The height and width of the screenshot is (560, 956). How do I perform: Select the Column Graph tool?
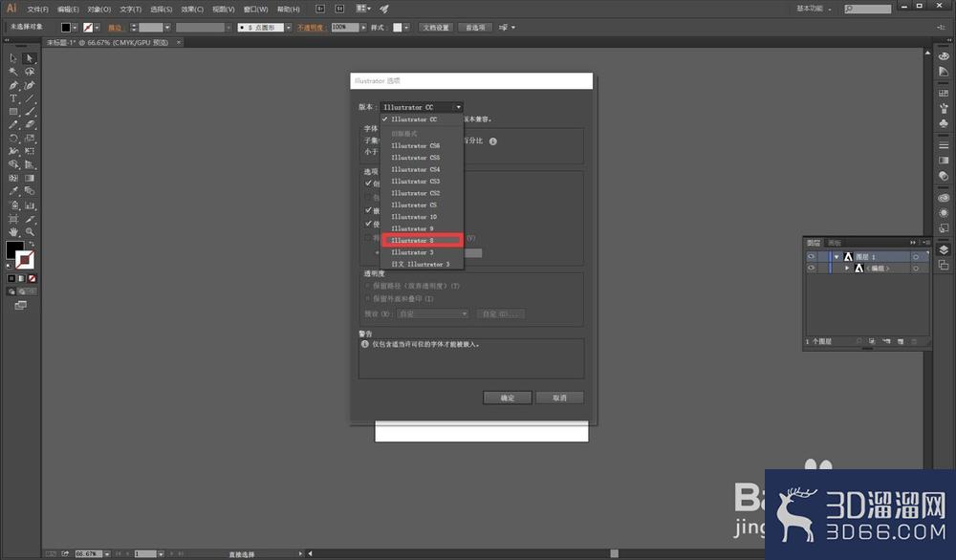click(x=30, y=205)
